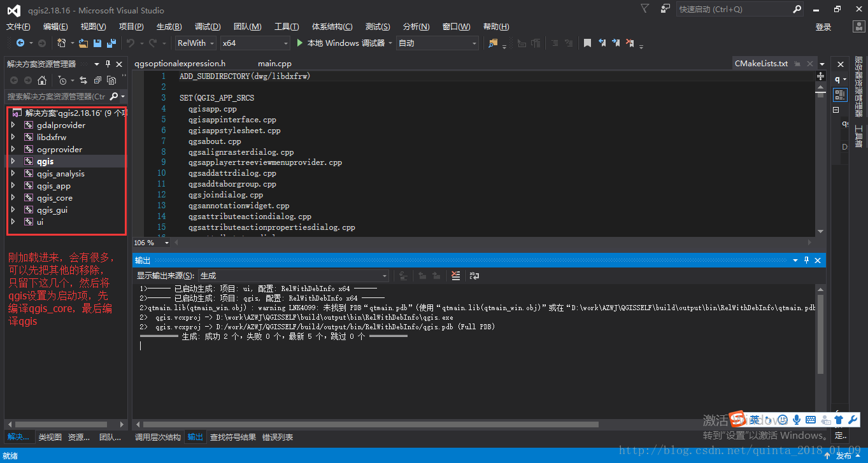Click the Sogou input method S icon
The height and width of the screenshot is (463, 868).
(737, 419)
